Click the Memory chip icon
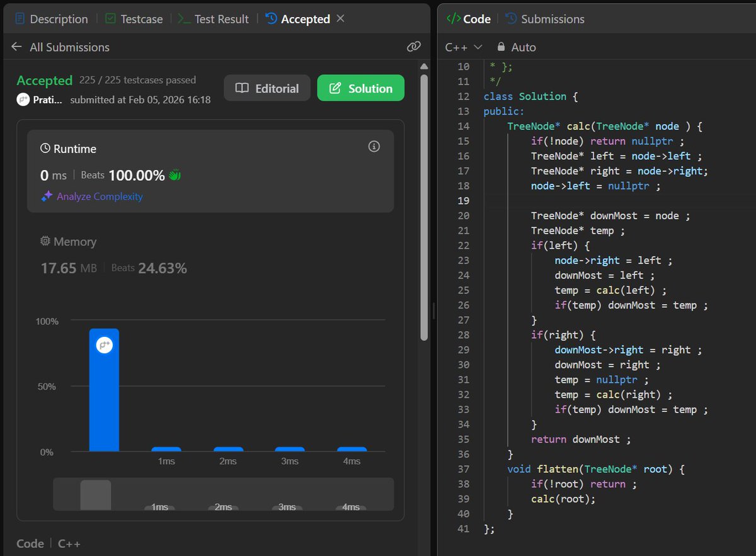756x556 pixels. coord(45,242)
